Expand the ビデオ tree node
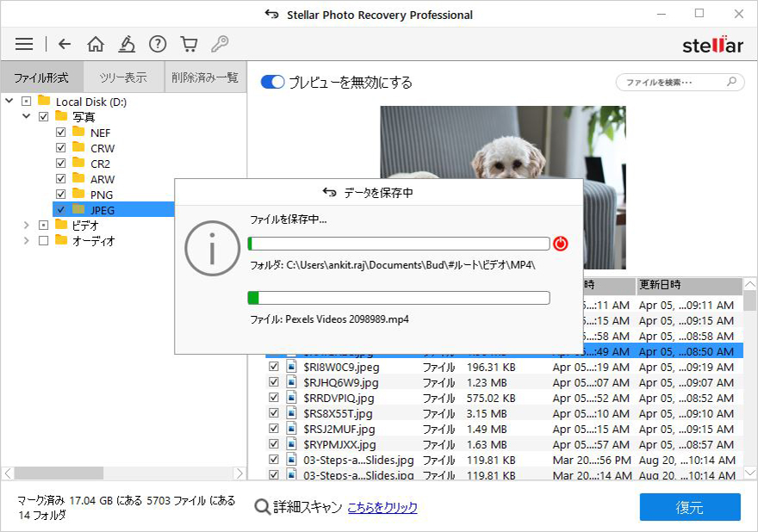758x532 pixels. click(26, 225)
